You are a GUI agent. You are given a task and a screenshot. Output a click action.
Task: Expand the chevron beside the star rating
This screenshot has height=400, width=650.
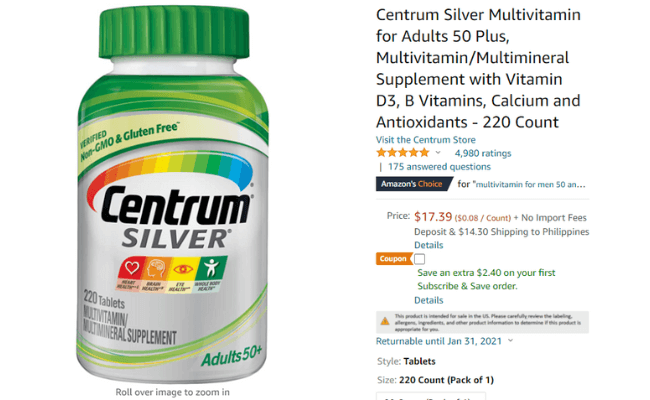coord(438,153)
